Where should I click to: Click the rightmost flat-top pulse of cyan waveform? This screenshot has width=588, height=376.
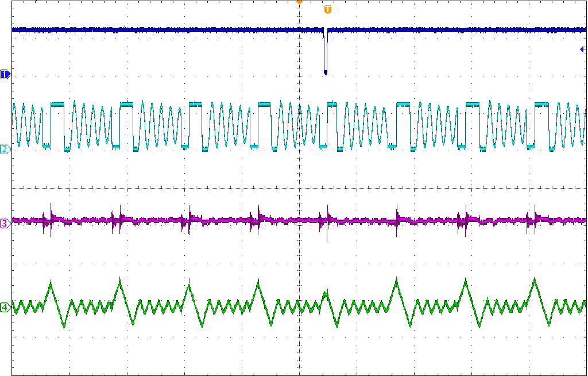click(542, 104)
